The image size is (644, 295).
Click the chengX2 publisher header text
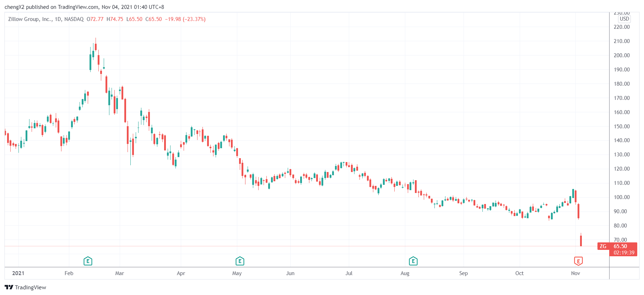point(14,7)
